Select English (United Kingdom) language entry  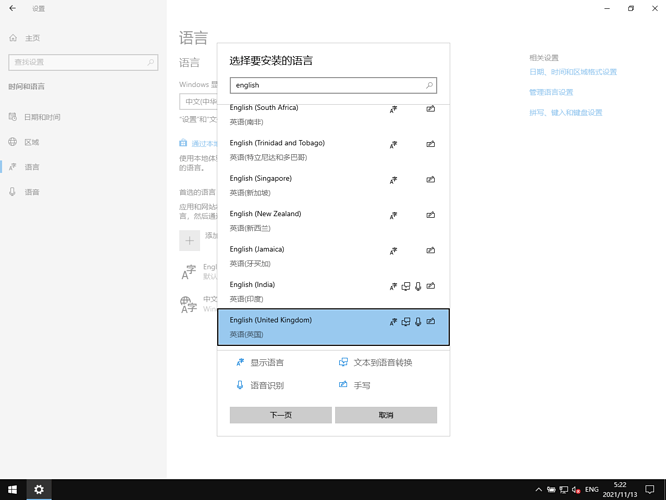[300, 327]
